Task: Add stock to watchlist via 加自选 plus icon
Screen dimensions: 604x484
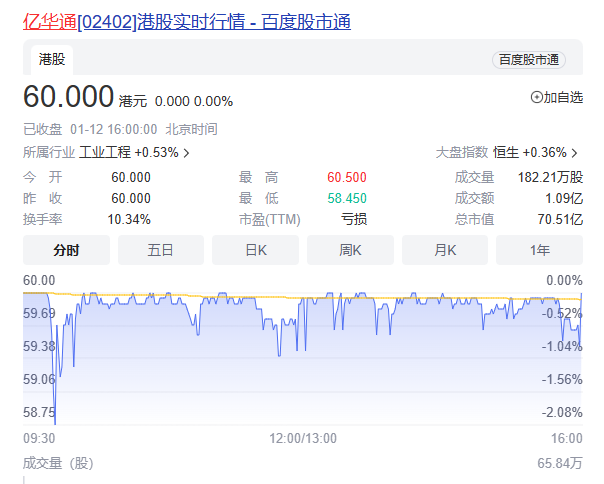Action: (x=536, y=97)
